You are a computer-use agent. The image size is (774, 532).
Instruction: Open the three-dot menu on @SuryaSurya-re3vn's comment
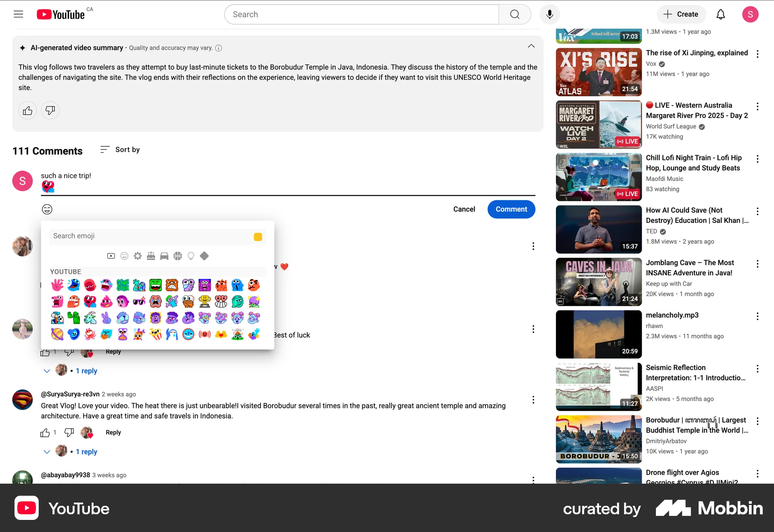(x=533, y=399)
